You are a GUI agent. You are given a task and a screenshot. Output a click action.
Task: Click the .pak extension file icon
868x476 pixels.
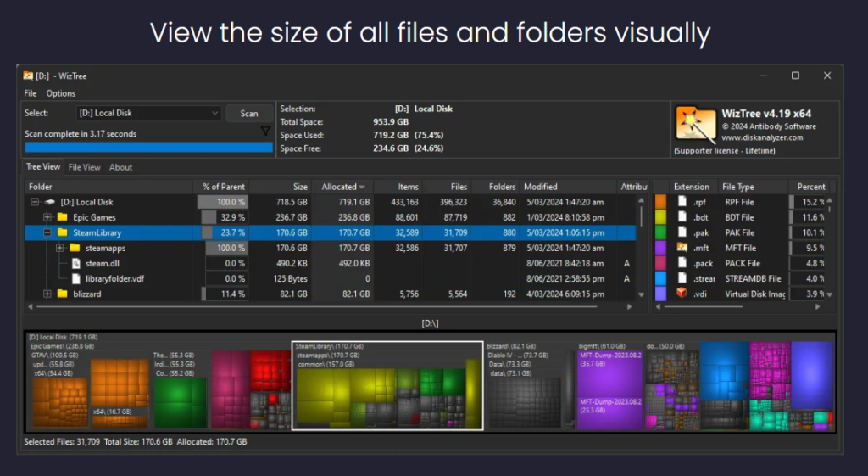pyautogui.click(x=682, y=232)
